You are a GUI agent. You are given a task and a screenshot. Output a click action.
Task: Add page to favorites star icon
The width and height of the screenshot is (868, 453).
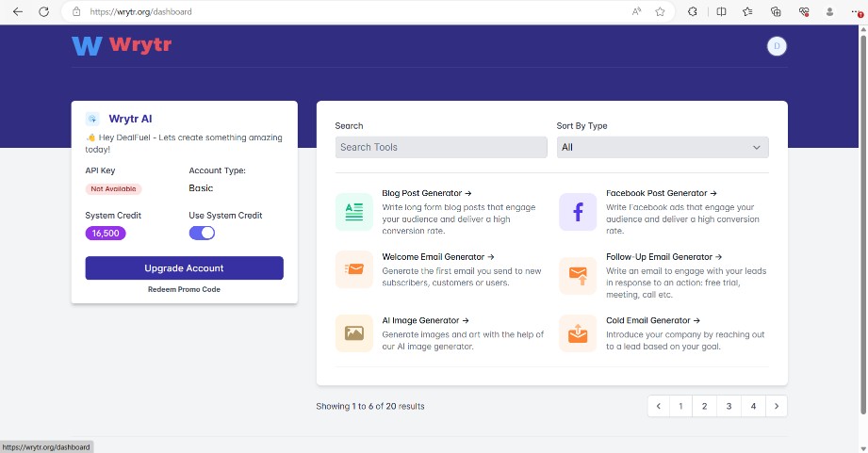click(x=660, y=11)
